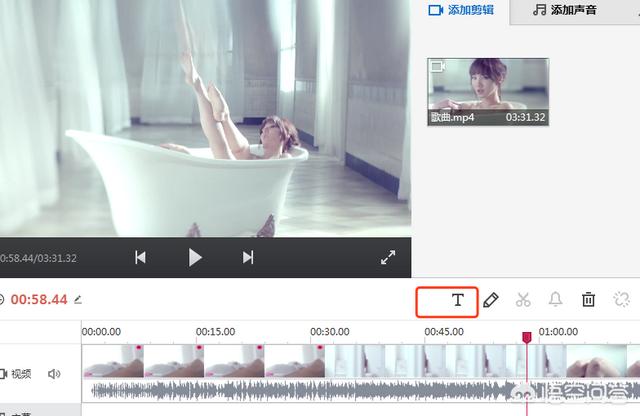This screenshot has width=640, height=416.
Task: Click the red playhead marker on timeline
Action: (527, 338)
